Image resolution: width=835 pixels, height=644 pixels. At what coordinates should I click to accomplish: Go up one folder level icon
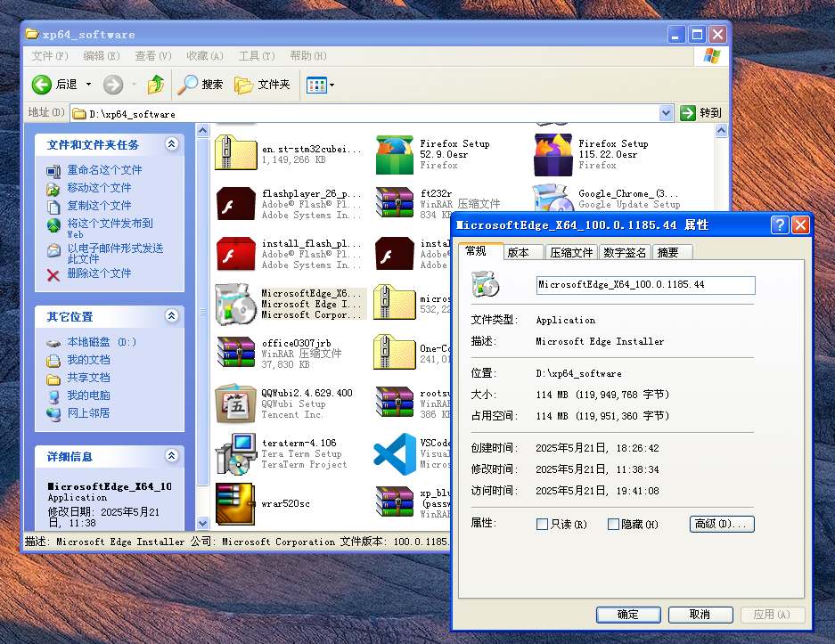pos(155,85)
